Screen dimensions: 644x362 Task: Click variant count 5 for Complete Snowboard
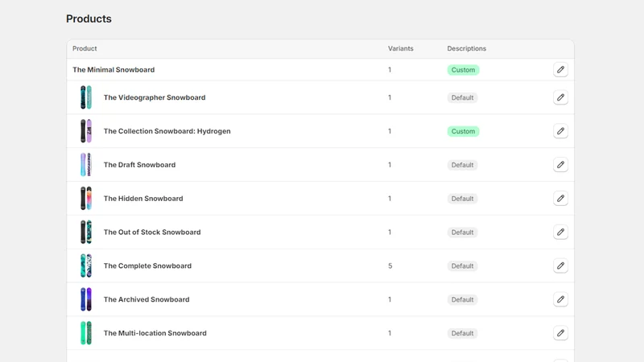point(390,266)
